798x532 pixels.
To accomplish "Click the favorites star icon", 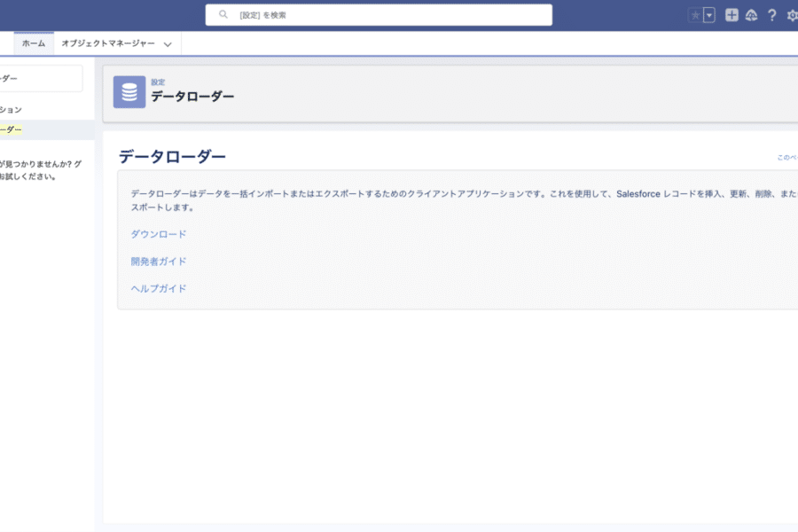I will pyautogui.click(x=695, y=15).
